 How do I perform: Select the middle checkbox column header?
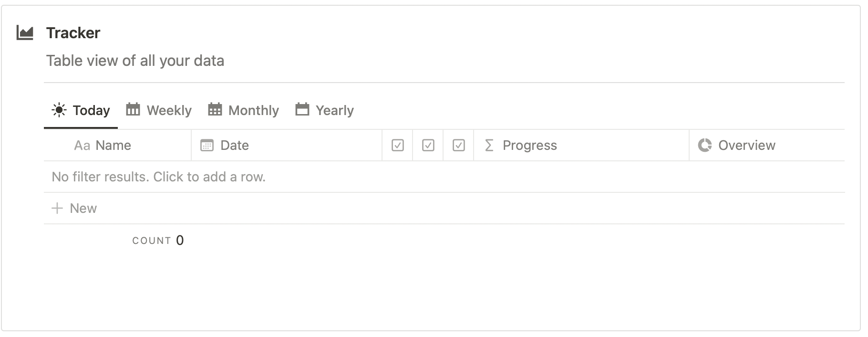tap(428, 146)
